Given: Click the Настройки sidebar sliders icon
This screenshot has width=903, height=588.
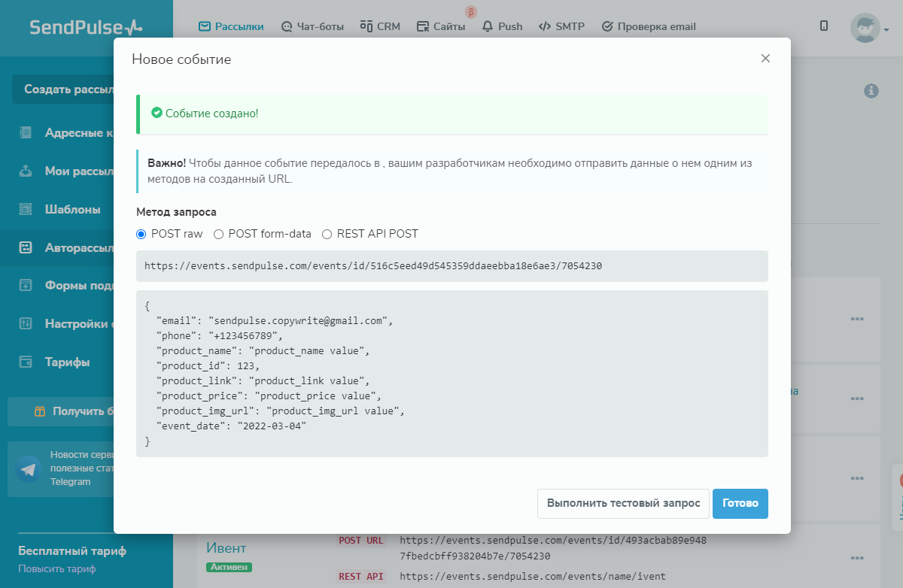Looking at the screenshot, I should (26, 323).
